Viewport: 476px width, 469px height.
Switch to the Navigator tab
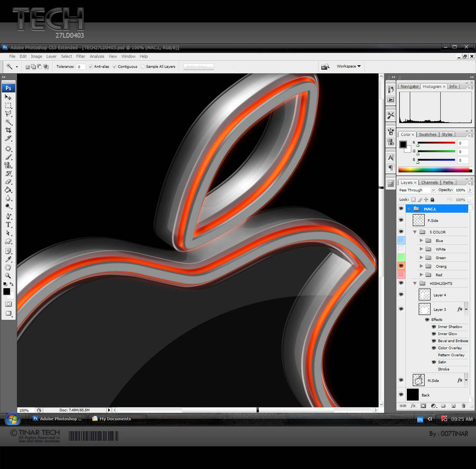pyautogui.click(x=409, y=87)
